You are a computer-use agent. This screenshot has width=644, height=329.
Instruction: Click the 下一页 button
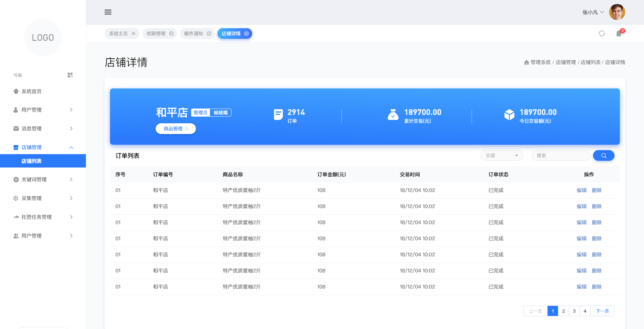point(602,311)
